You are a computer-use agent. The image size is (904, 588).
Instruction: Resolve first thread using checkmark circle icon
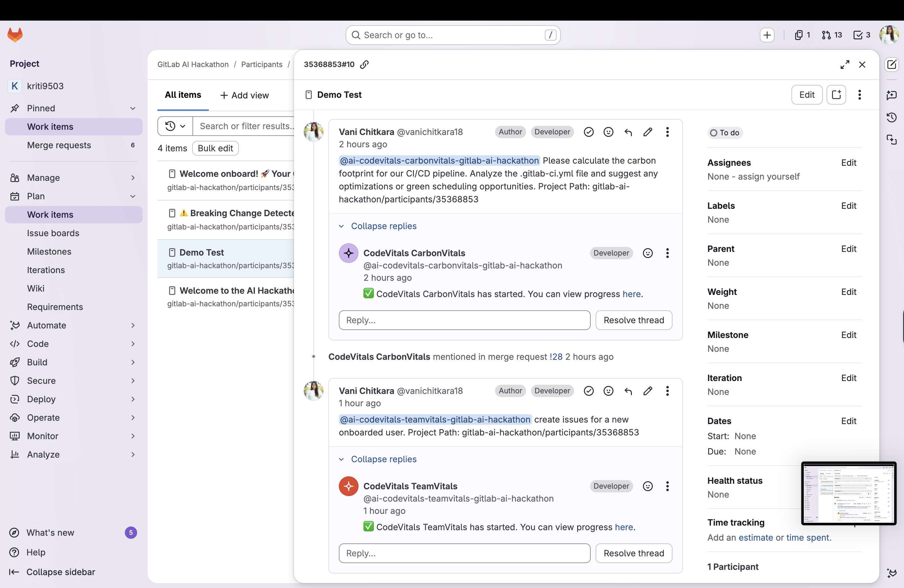point(588,132)
